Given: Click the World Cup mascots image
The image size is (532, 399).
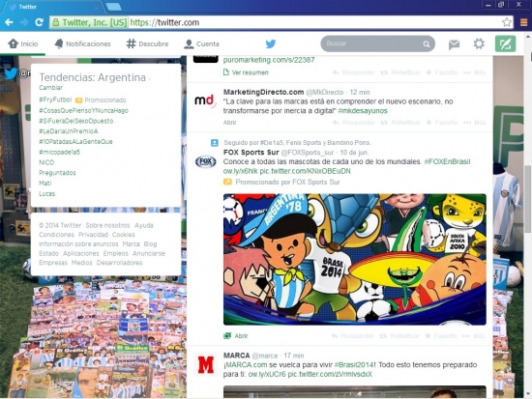Looking at the screenshot, I should pos(355,259).
